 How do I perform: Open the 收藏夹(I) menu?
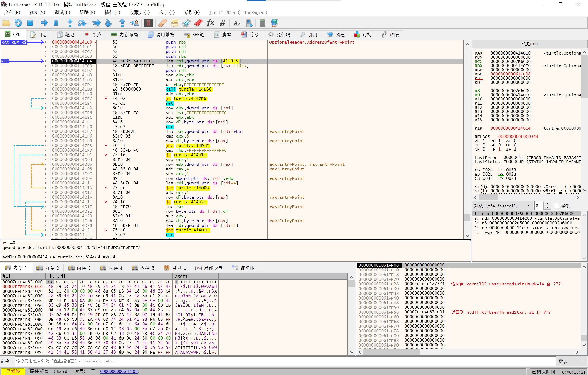(x=139, y=13)
